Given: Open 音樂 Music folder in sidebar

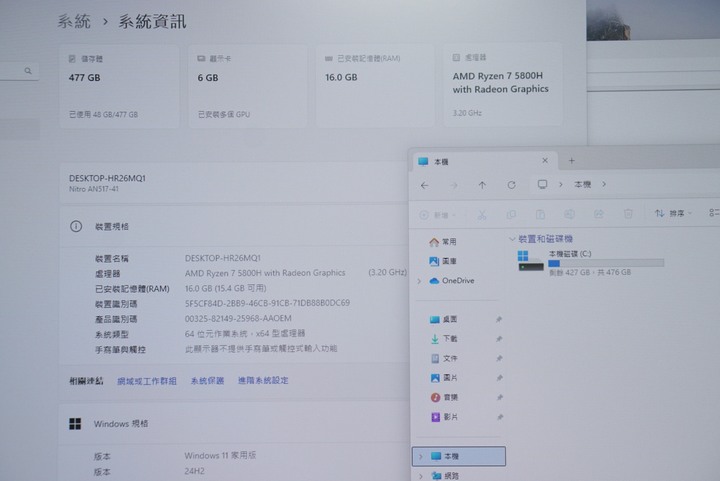Looking at the screenshot, I should coord(444,397).
